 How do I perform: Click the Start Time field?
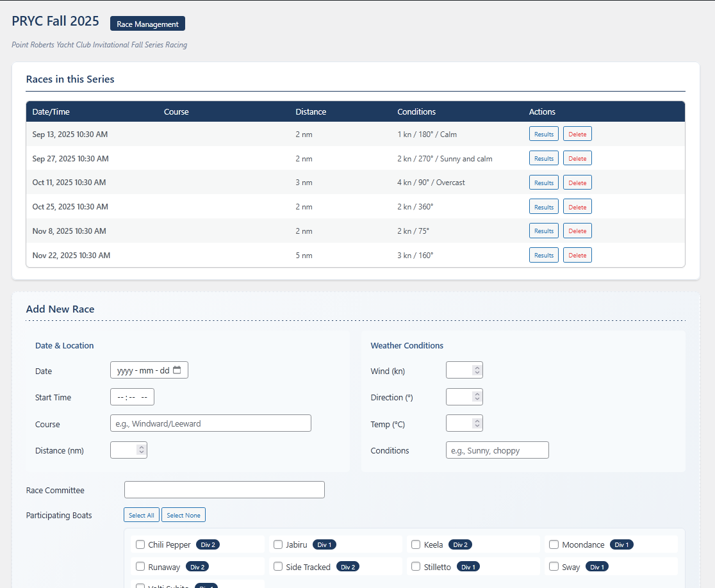click(132, 397)
